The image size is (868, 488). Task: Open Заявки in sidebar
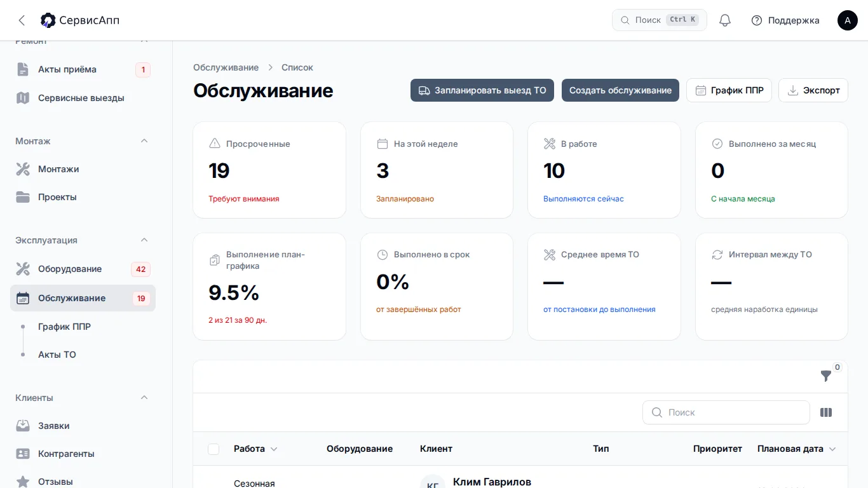(83, 426)
